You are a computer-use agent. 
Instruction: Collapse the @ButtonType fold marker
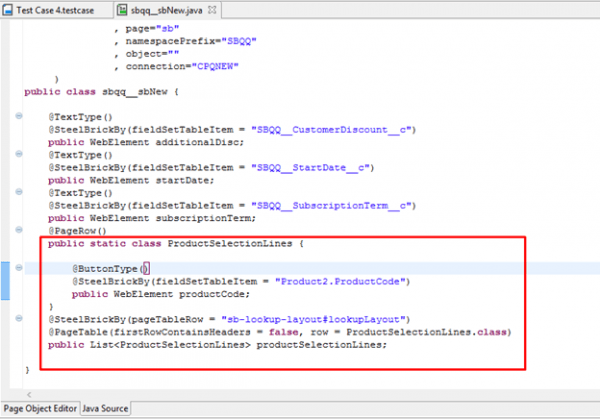pyautogui.click(x=19, y=267)
